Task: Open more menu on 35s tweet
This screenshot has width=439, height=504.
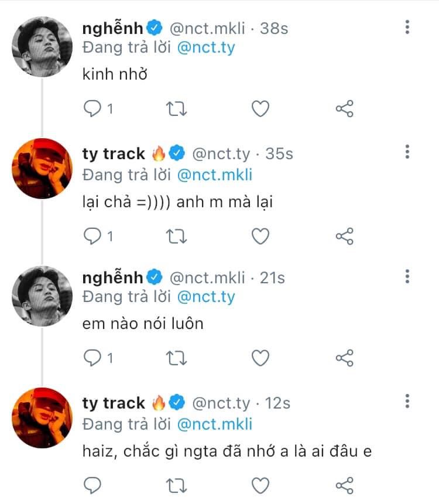Action: (x=407, y=152)
